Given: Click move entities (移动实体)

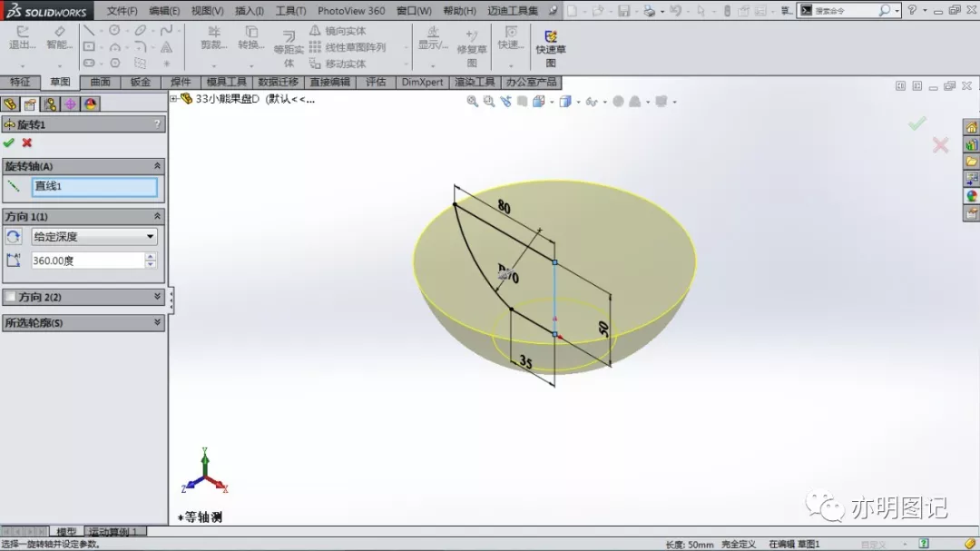Looking at the screenshot, I should pos(338,64).
